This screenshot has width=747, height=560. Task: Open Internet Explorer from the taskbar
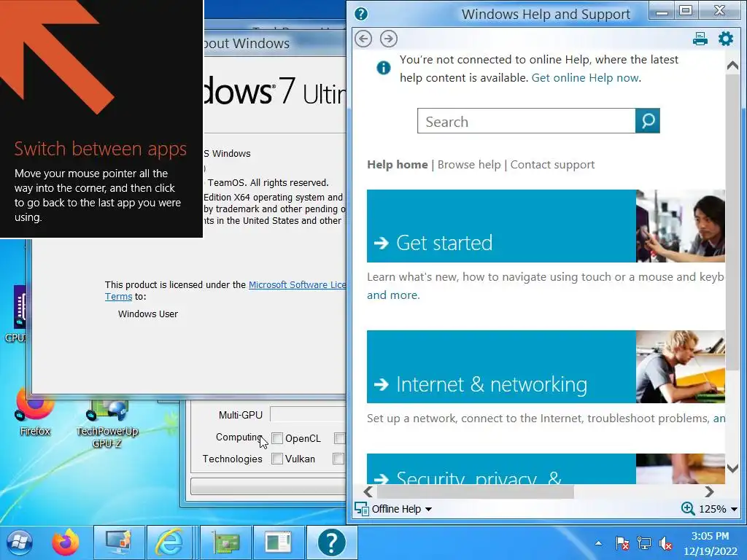coord(170,542)
